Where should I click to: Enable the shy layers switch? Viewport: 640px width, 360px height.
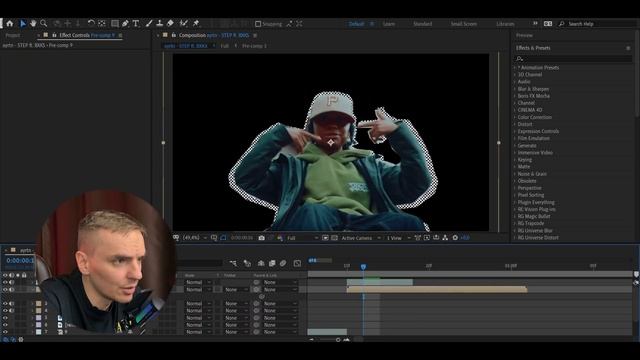[261, 263]
